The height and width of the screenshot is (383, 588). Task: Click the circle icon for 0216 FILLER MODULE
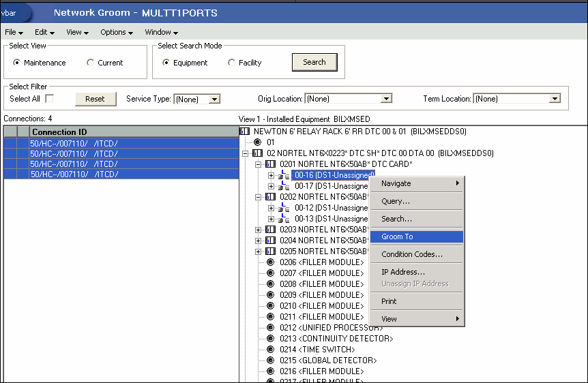270,371
